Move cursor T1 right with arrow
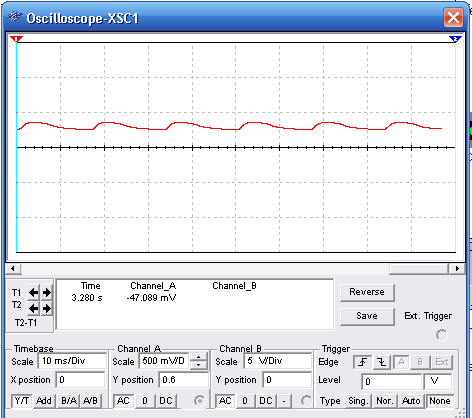Image resolution: width=472 pixels, height=418 pixels. pos(47,293)
